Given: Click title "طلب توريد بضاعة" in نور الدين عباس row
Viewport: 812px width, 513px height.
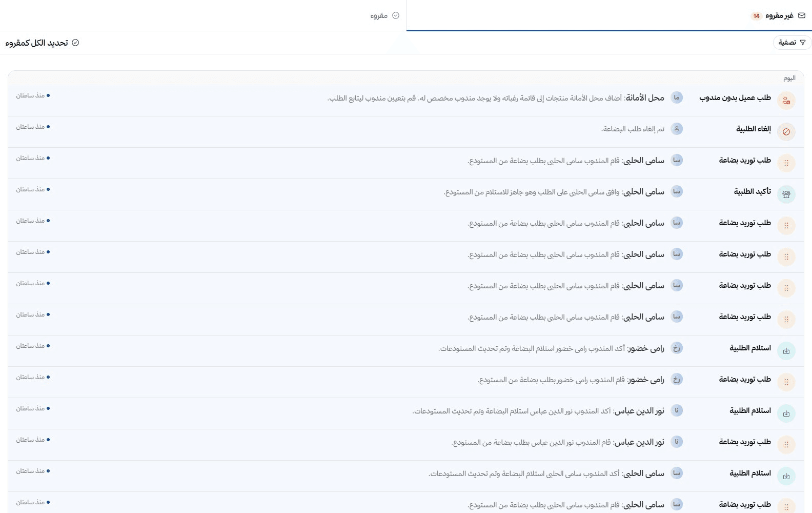Looking at the screenshot, I should coord(745,442).
